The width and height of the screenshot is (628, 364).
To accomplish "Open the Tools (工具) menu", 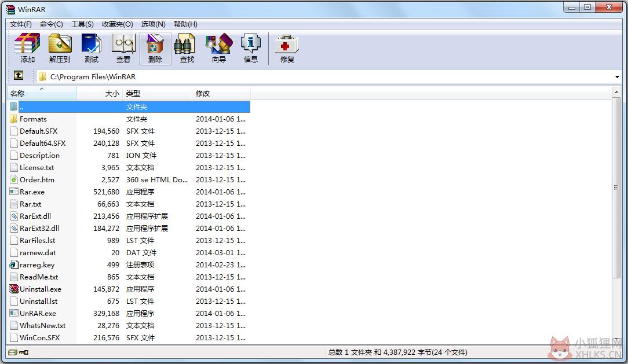I will [82, 24].
